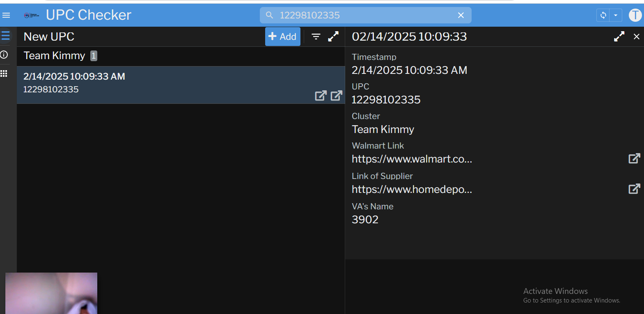Click the search magnifier icon
Viewport: 644px width, 314px height.
pyautogui.click(x=270, y=15)
